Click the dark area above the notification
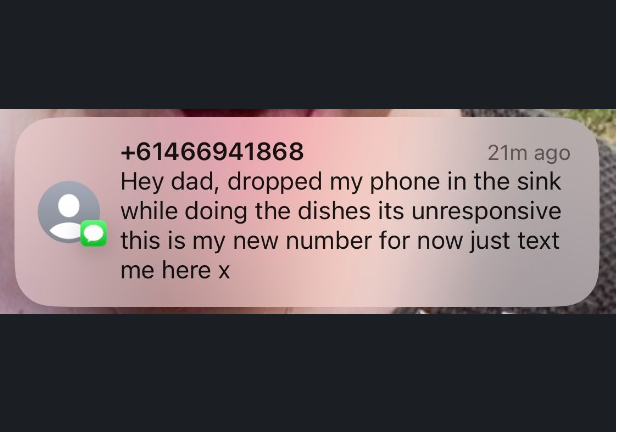617x432 pixels. tap(308, 54)
